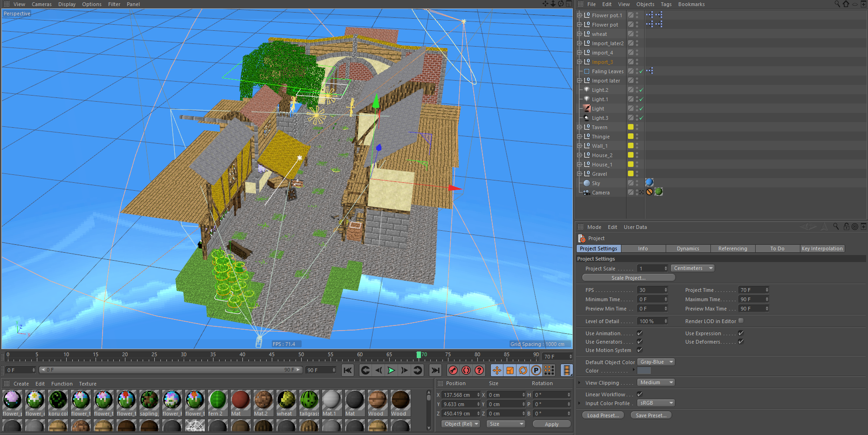Click the Project clapperboard icon
The image size is (868, 435).
582,238
